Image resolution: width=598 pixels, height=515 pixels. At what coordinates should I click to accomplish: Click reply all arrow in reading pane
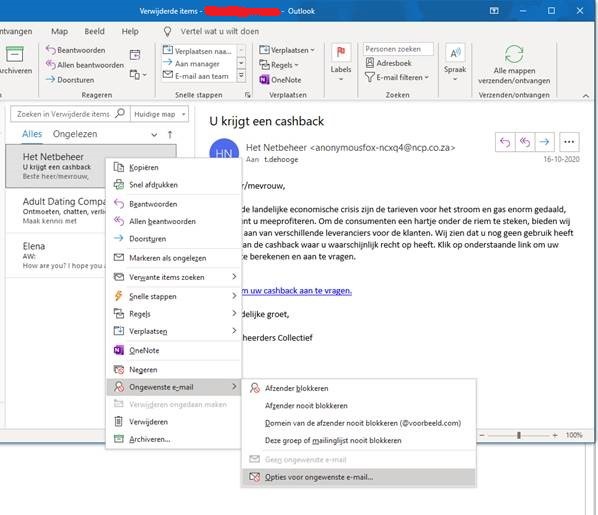(525, 142)
